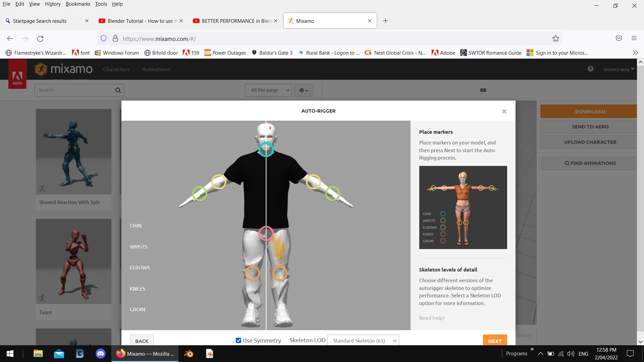Click the Need help? link
644x362 pixels.
coord(431,318)
